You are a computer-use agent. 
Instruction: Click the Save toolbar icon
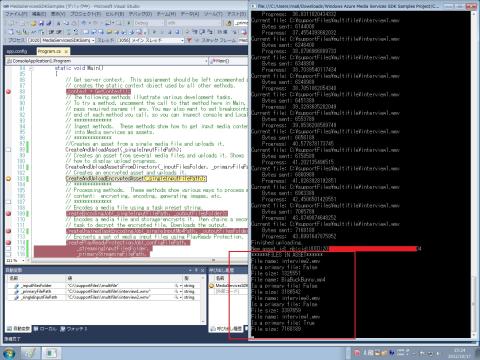[42, 23]
